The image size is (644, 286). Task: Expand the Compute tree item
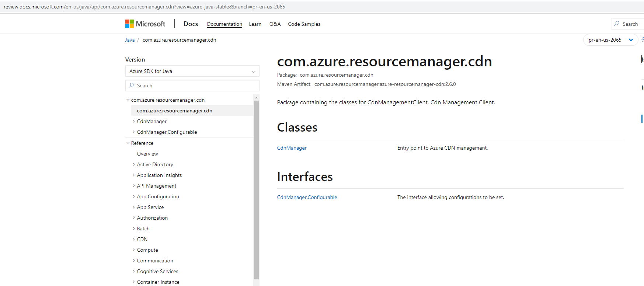(133, 250)
